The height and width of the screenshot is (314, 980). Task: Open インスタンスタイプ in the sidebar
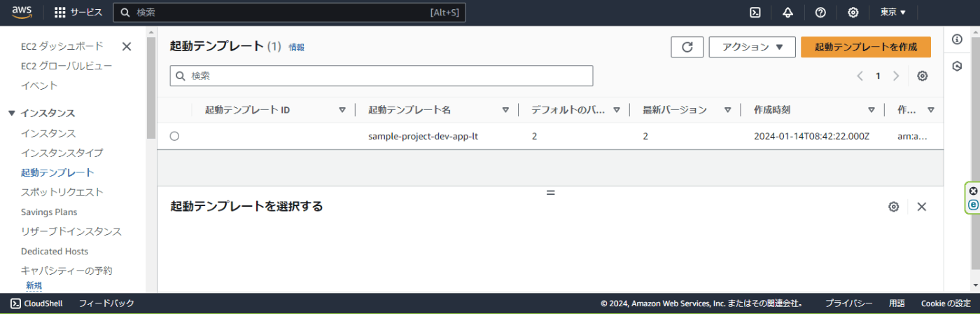coord(62,153)
